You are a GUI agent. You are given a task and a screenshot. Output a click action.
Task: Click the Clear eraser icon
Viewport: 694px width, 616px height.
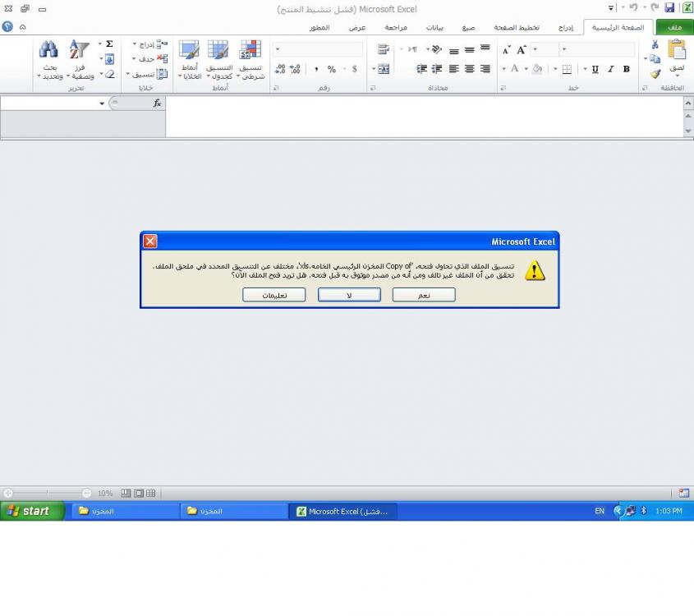pos(109,74)
